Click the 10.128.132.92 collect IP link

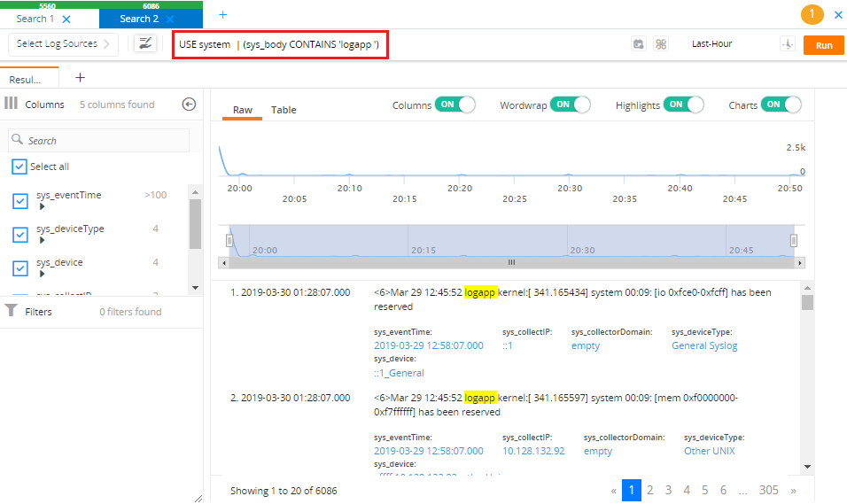tap(533, 451)
